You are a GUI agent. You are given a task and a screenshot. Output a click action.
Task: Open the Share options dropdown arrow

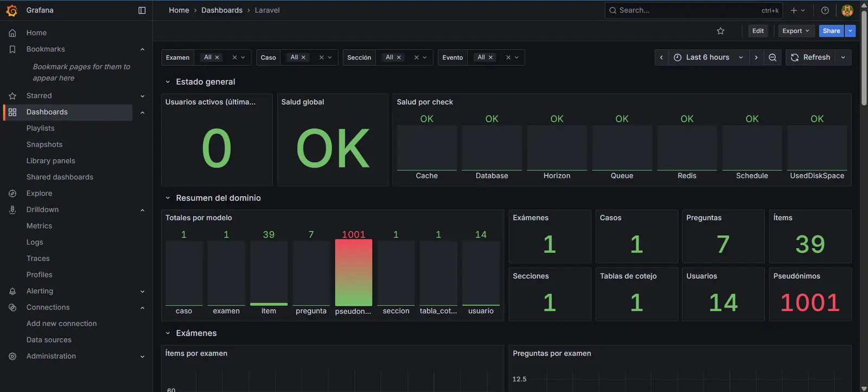pos(851,31)
